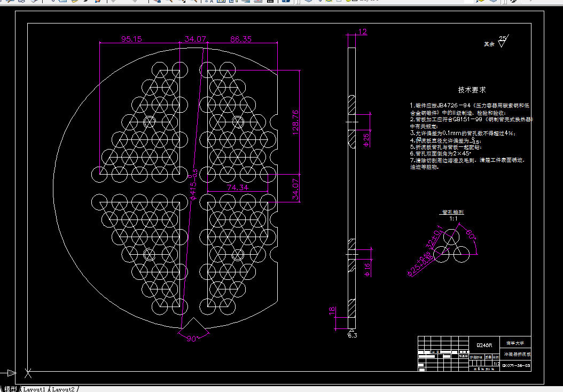Open the Layout1 tab
Screen dimensions: 563x392
pyautogui.click(x=35, y=389)
